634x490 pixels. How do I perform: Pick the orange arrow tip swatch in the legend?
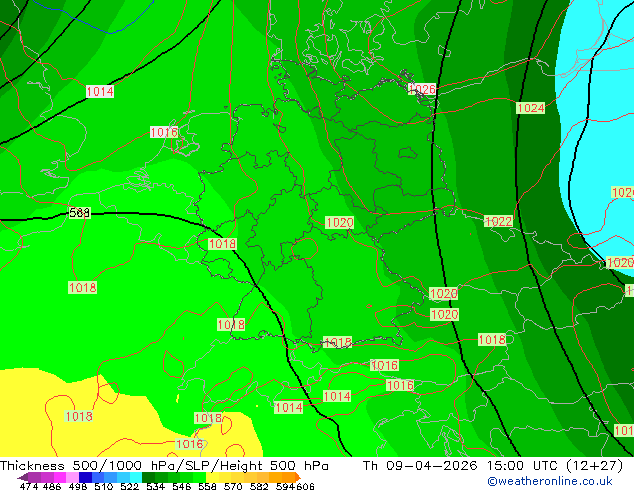(298, 477)
